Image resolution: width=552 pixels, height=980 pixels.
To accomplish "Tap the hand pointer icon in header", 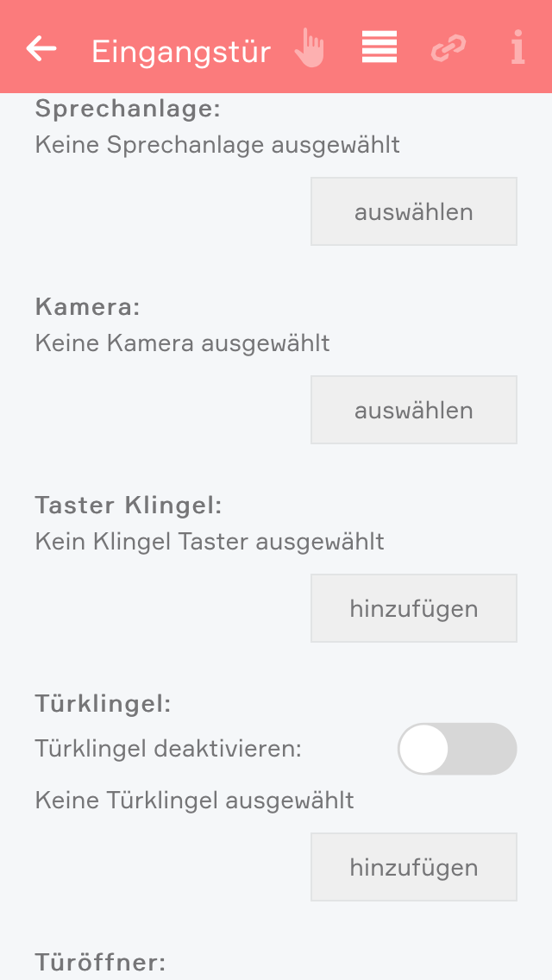I will click(x=310, y=48).
